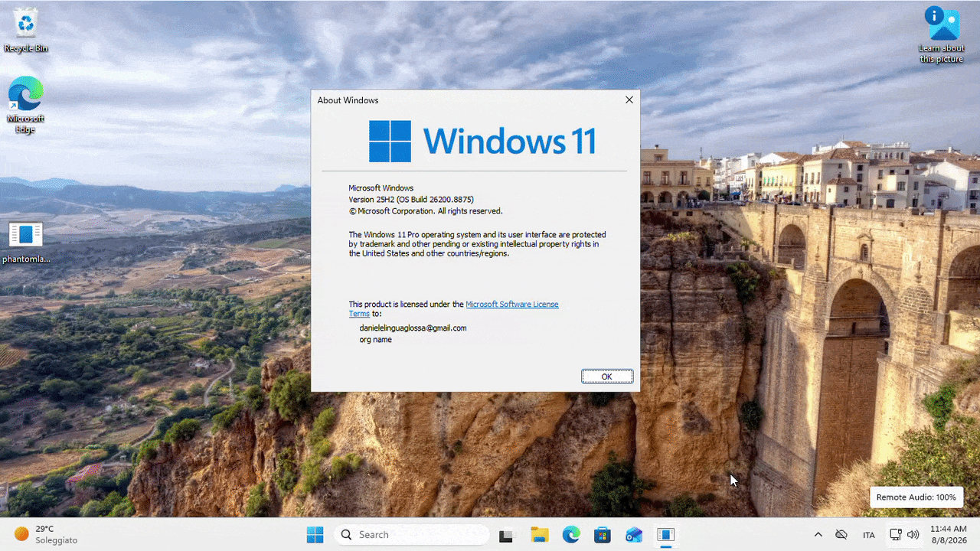
Task: Select the Microsoft Edge desktop shortcut
Action: click(26, 106)
